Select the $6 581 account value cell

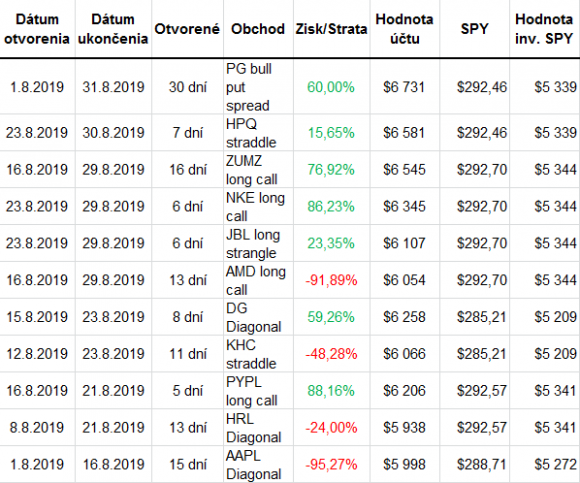pyautogui.click(x=405, y=132)
